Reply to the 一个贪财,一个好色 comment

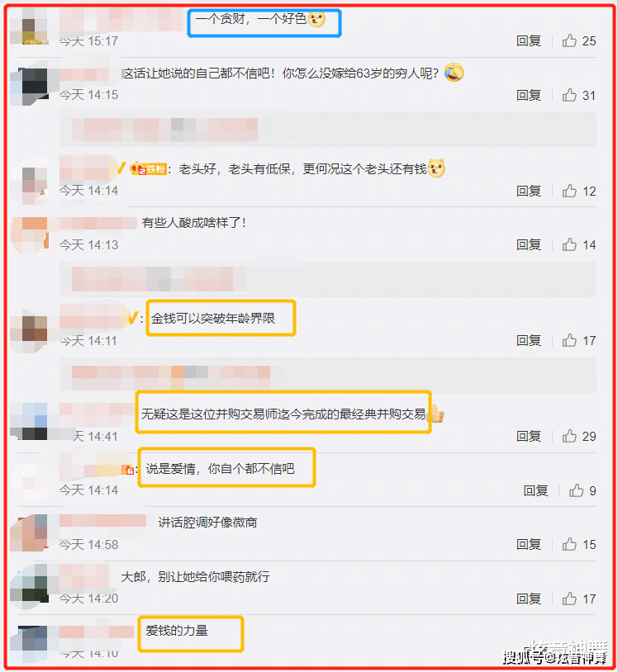coord(529,40)
